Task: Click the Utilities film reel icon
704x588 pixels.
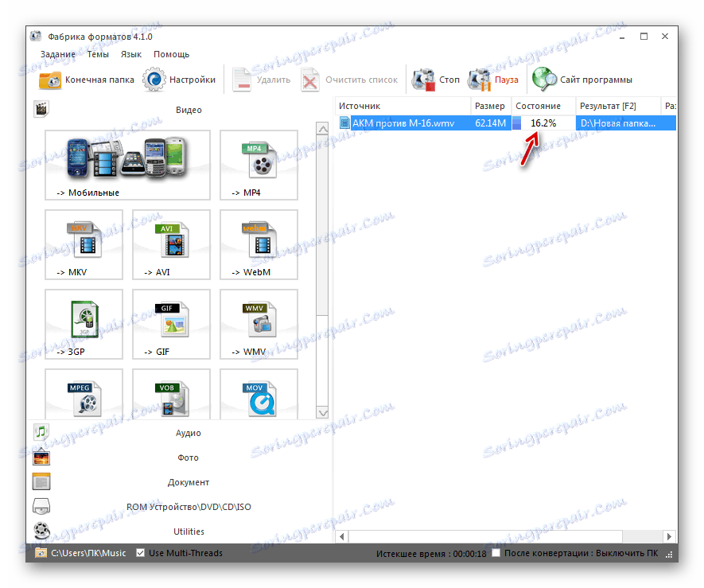Action: [x=41, y=531]
